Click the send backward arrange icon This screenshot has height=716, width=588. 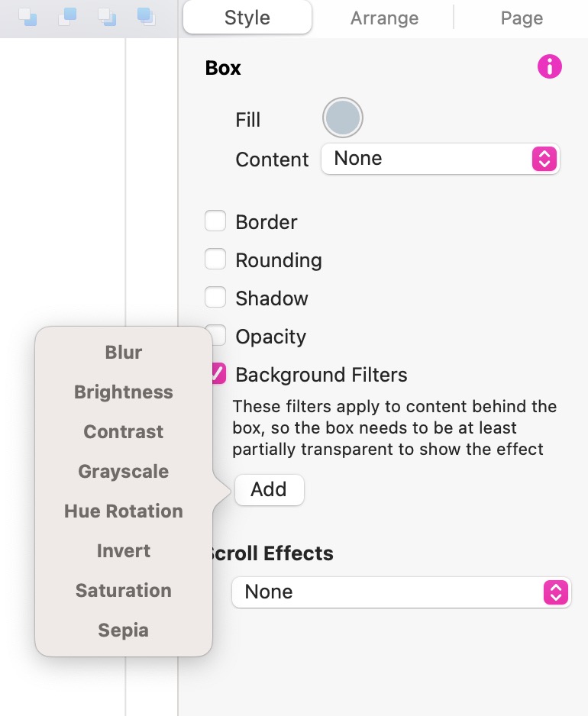click(27, 17)
